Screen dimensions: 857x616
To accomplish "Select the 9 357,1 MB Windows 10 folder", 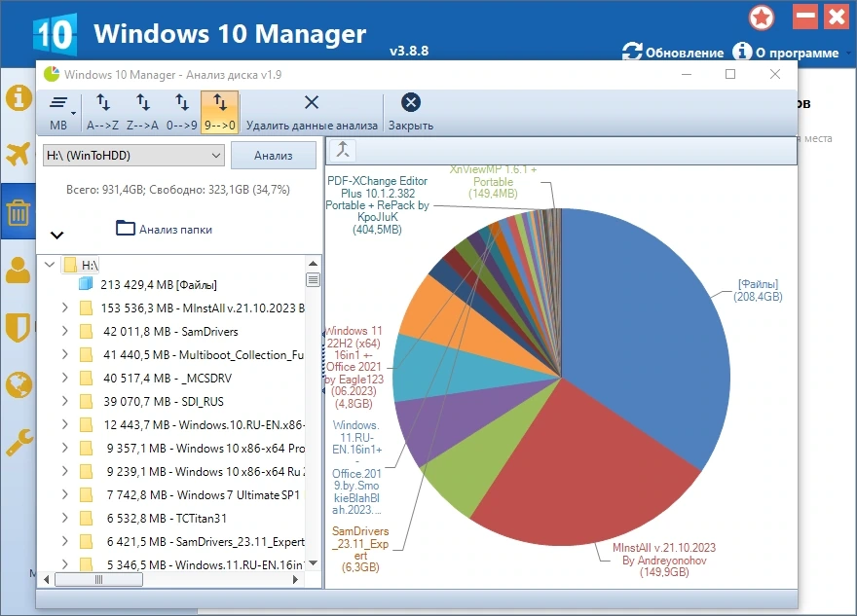I will tap(205, 449).
